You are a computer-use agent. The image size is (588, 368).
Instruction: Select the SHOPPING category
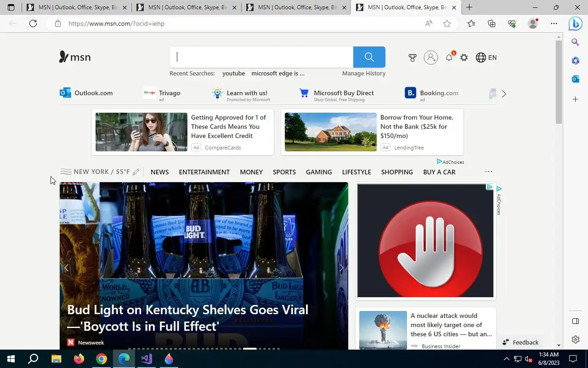click(397, 172)
